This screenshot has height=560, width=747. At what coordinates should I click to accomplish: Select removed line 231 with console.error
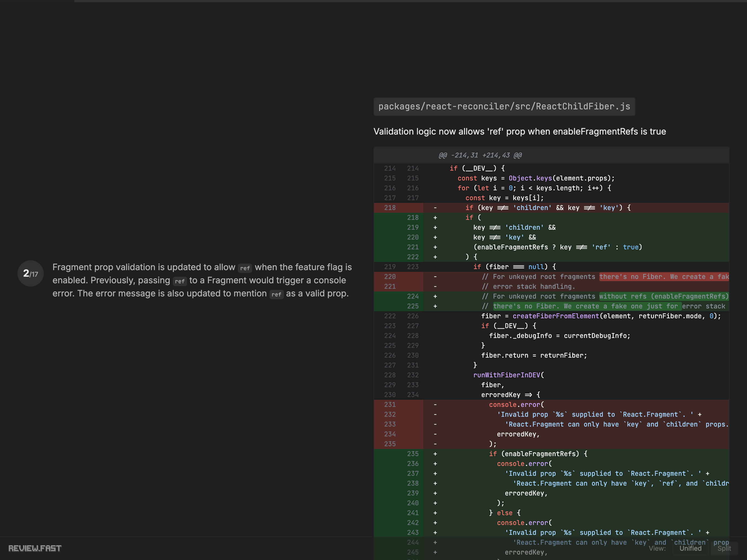coord(516,404)
